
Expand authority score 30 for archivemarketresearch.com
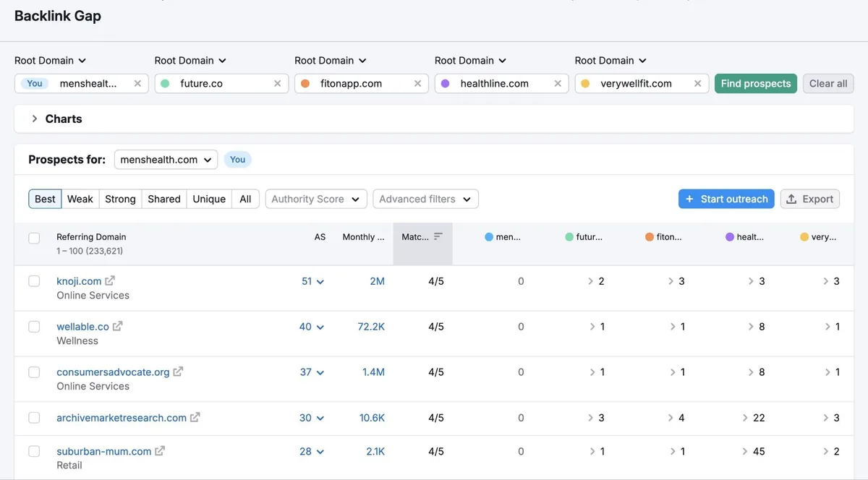click(x=312, y=417)
